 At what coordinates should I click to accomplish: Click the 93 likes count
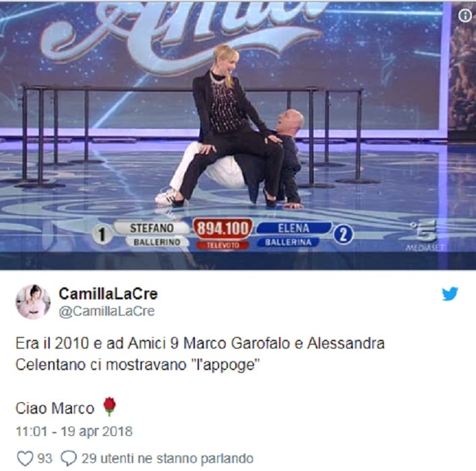(44, 458)
